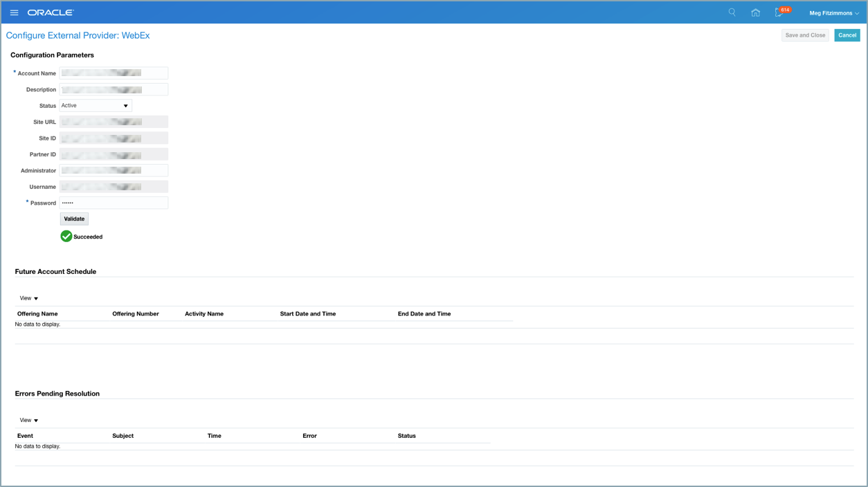Sort by Offering Number column header
Image resolution: width=868 pixels, height=487 pixels.
tap(136, 314)
